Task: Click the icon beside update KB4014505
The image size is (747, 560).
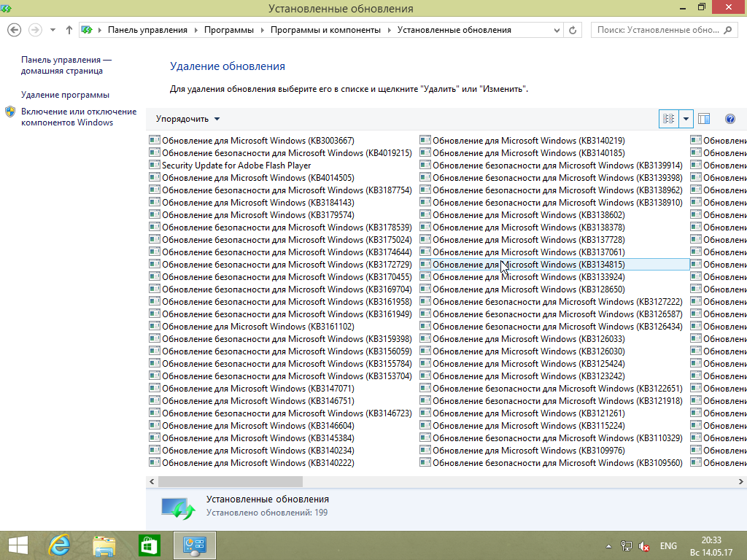Action: pyautogui.click(x=155, y=178)
